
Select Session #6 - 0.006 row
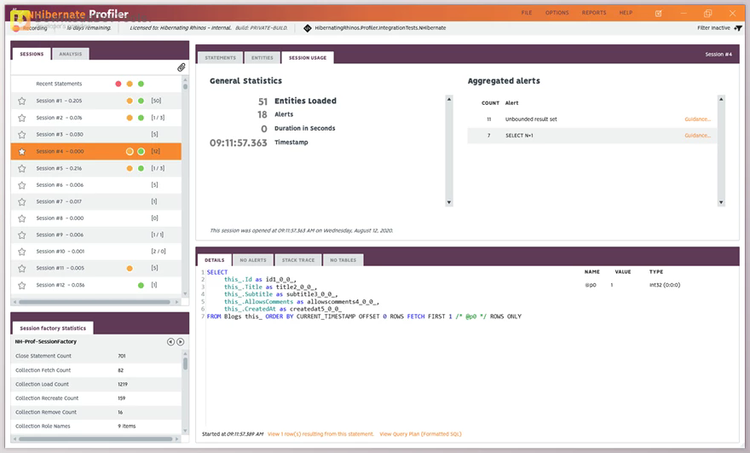[96, 185]
